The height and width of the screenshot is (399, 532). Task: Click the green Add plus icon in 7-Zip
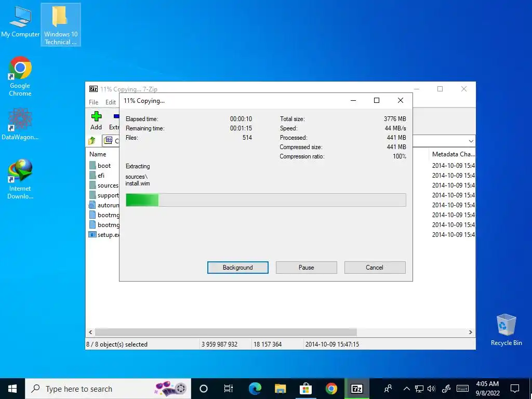96,116
